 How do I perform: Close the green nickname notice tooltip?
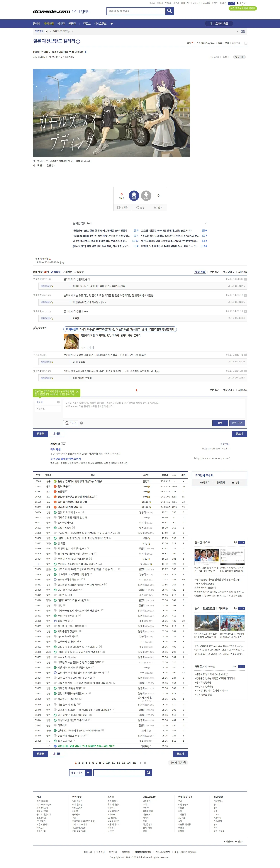[x=77, y=392]
